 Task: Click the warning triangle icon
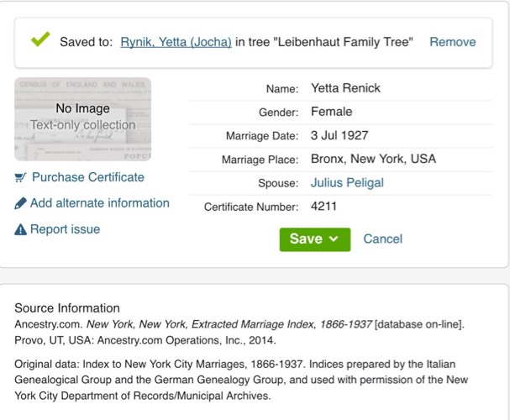click(x=20, y=229)
